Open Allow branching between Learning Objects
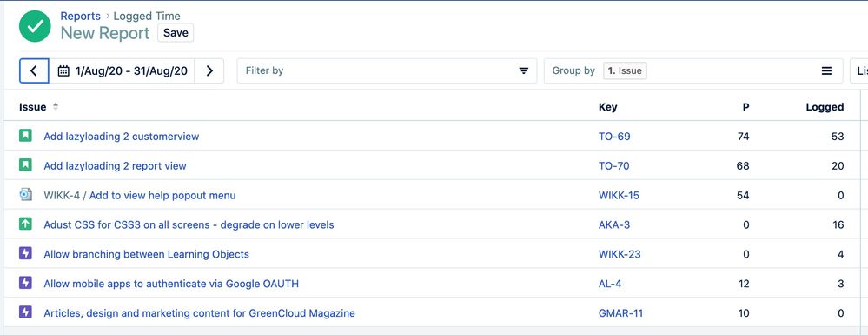 [x=146, y=254]
